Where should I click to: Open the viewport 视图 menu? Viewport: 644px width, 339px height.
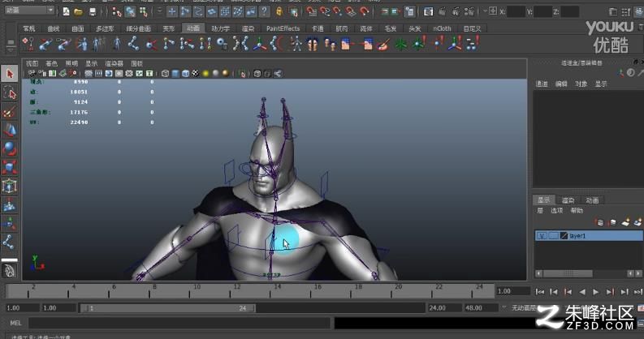pyautogui.click(x=32, y=63)
